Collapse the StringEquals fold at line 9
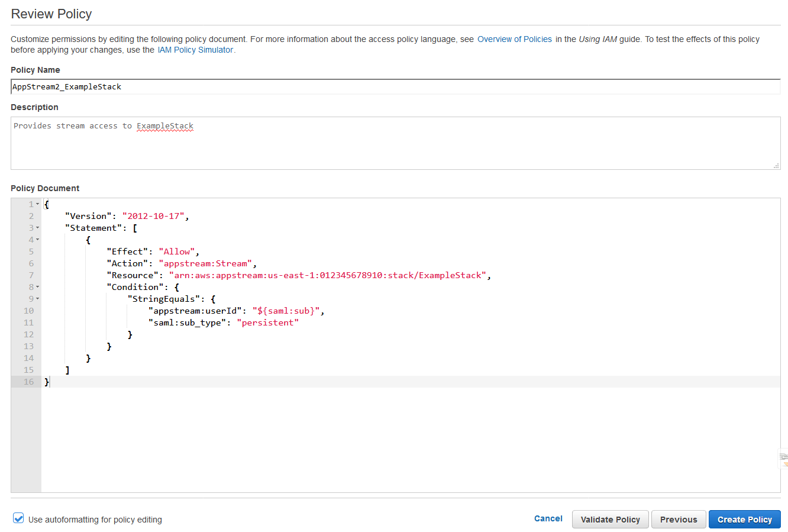 (x=38, y=299)
